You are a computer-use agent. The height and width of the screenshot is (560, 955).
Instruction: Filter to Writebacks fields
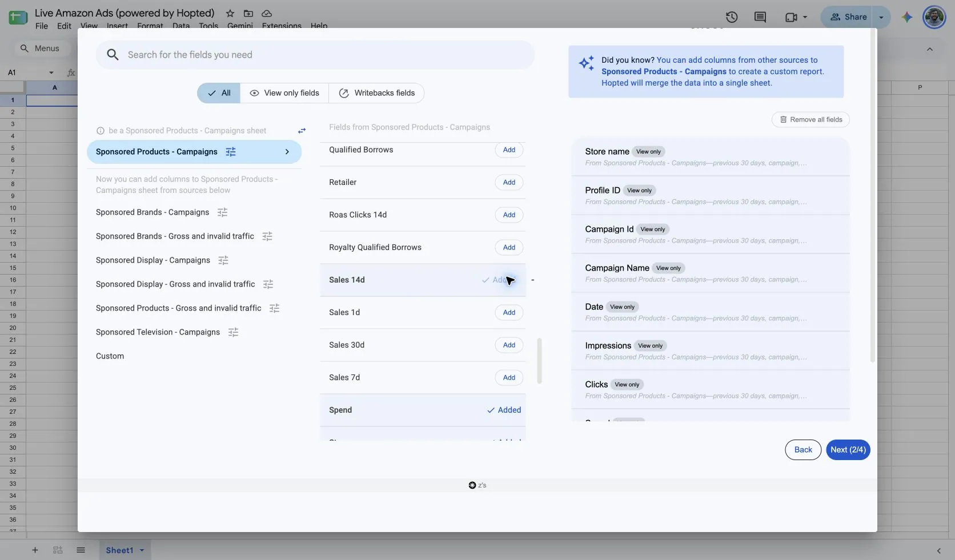point(376,93)
